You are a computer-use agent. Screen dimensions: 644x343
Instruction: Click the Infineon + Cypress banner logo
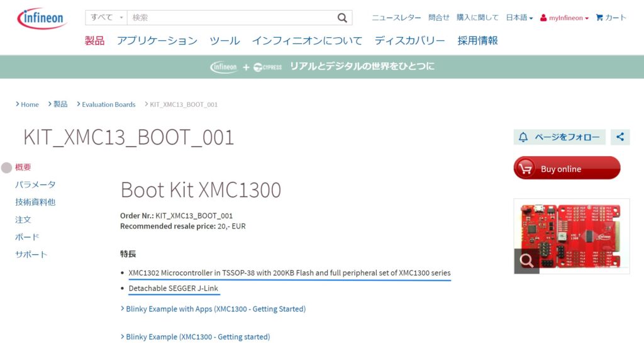click(x=246, y=67)
